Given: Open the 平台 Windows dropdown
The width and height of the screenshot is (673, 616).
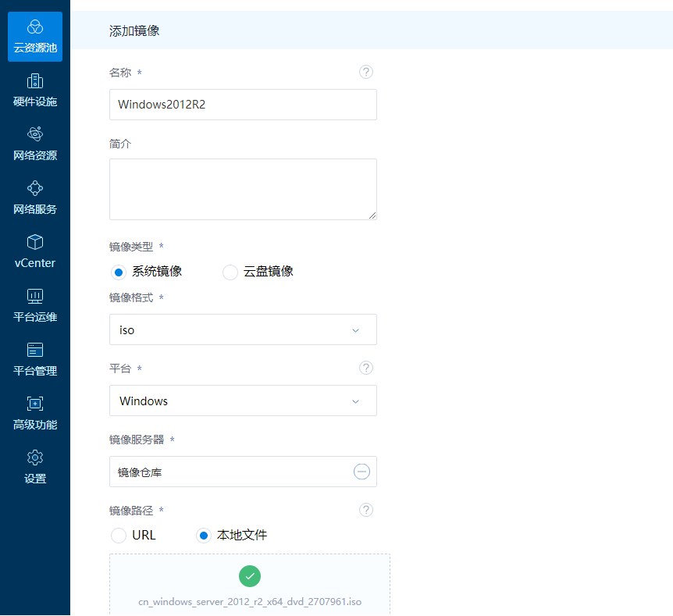Looking at the screenshot, I should point(243,401).
